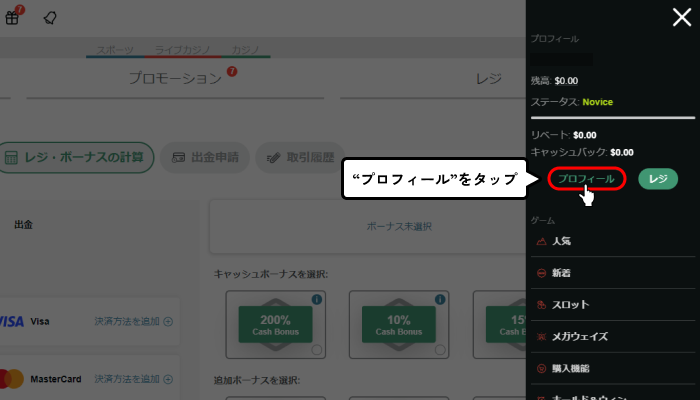Show info for 200% Cash Bonus
The image size is (700, 400).
pyautogui.click(x=317, y=300)
